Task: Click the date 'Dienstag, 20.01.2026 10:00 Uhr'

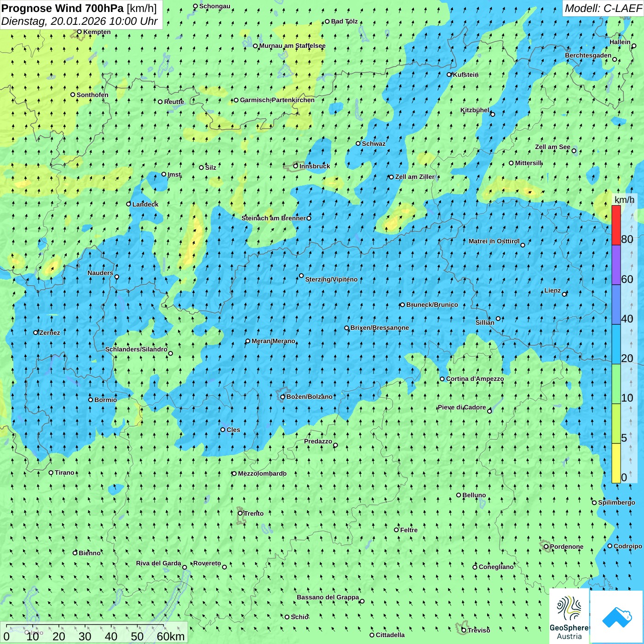Action: click(x=80, y=21)
